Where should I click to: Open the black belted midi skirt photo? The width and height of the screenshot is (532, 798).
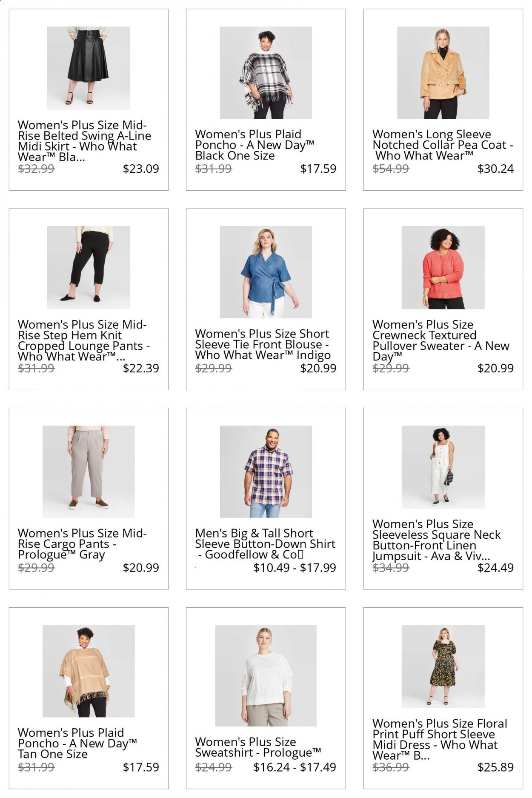(88, 68)
